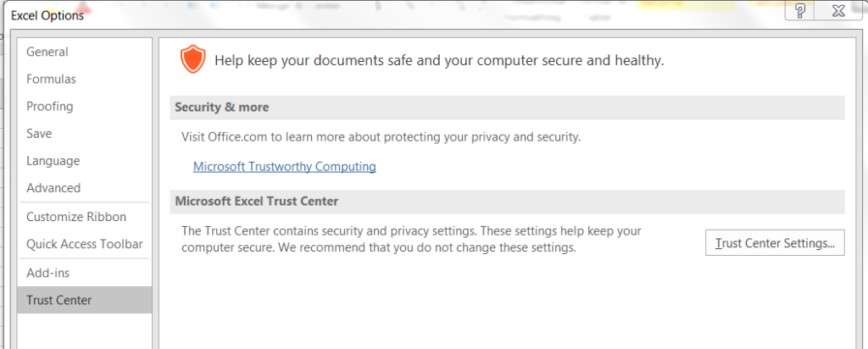The height and width of the screenshot is (349, 868).
Task: Open Trust Center Settings button
Action: [x=775, y=243]
